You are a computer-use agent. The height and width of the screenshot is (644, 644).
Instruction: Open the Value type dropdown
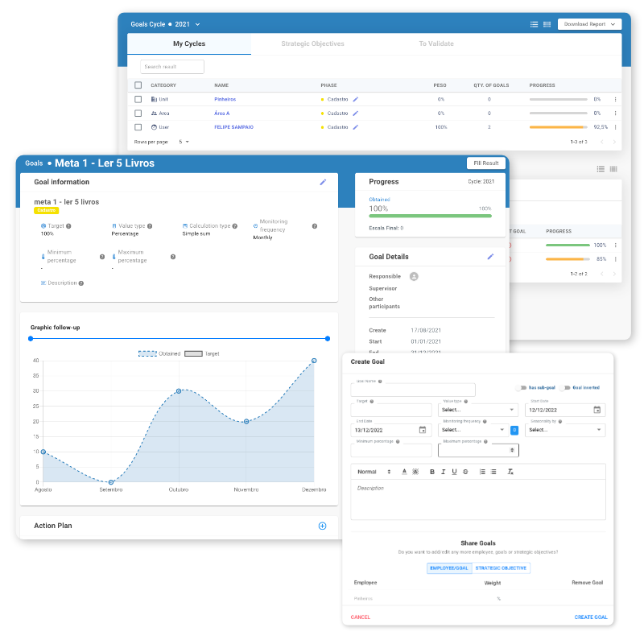478,410
